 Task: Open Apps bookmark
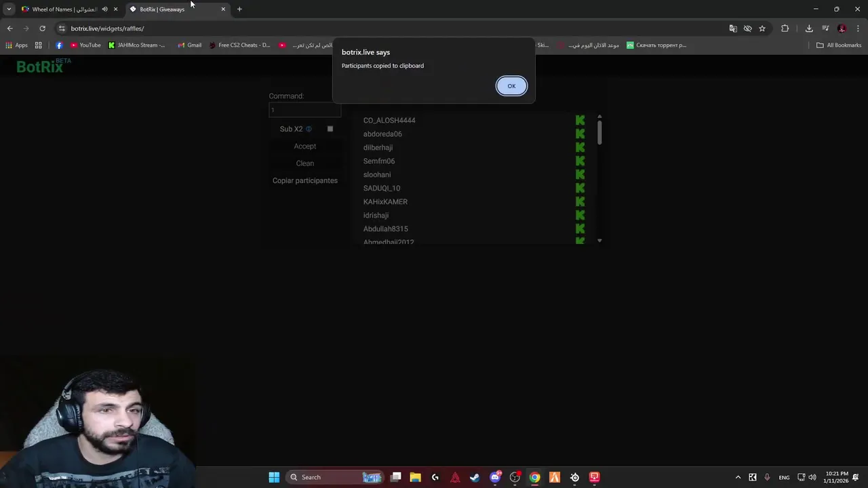point(16,45)
